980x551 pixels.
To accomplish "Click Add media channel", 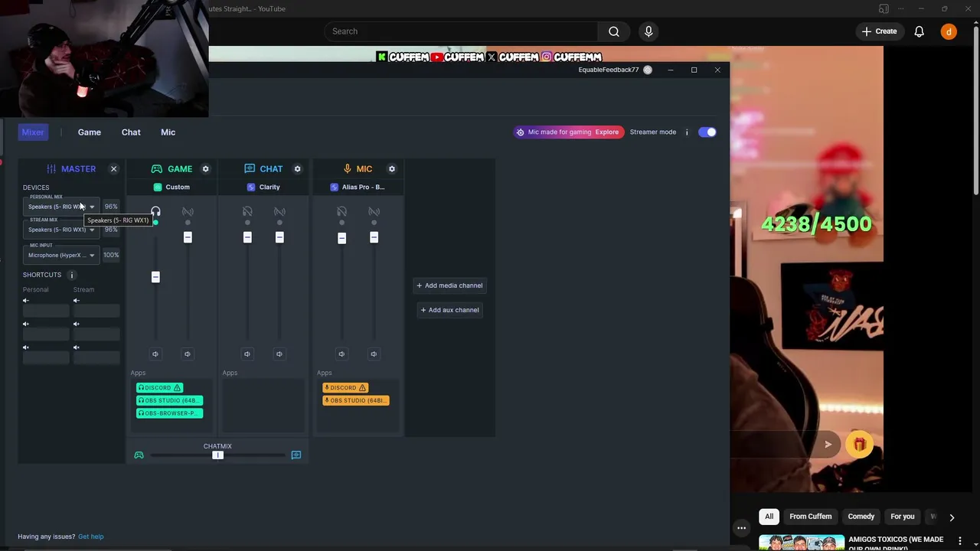I will [449, 285].
